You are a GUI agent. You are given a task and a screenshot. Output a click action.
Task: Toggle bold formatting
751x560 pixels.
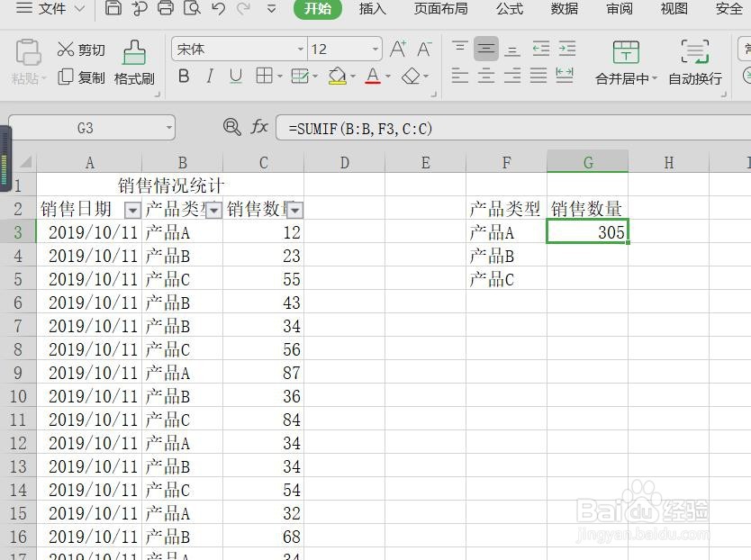click(x=183, y=77)
